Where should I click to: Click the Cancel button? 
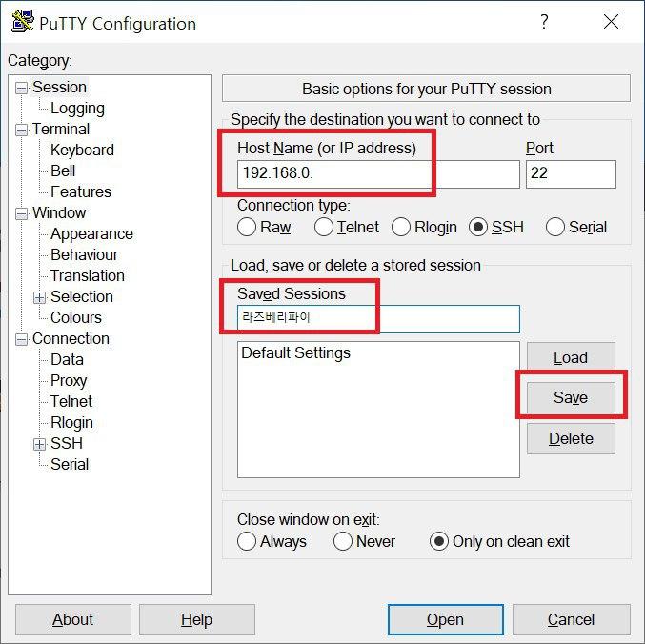[x=572, y=619]
